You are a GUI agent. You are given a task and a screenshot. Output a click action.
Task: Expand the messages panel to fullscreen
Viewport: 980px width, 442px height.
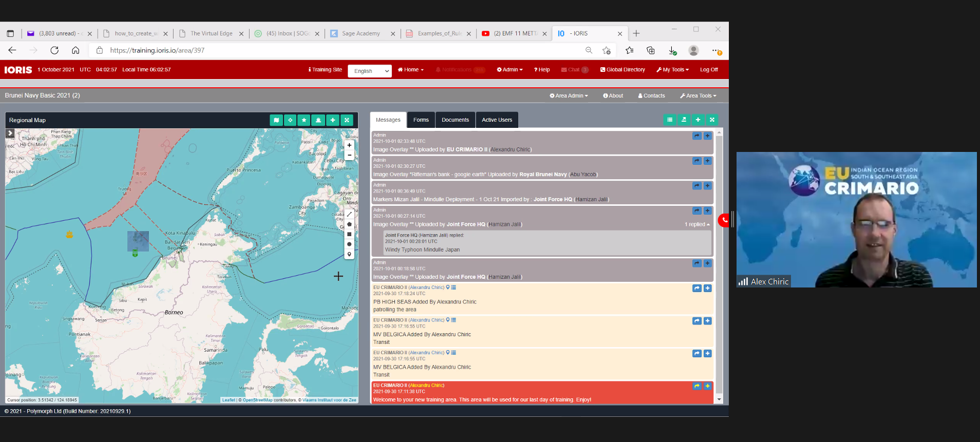coord(712,120)
